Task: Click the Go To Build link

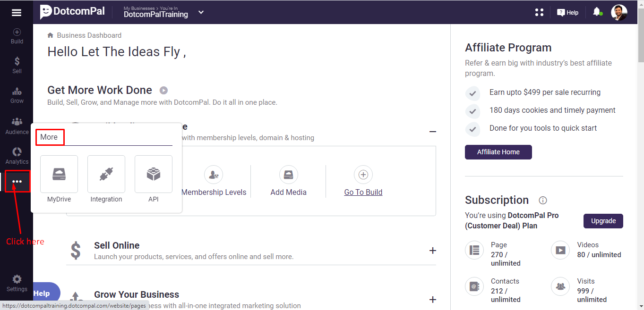Action: tap(363, 192)
